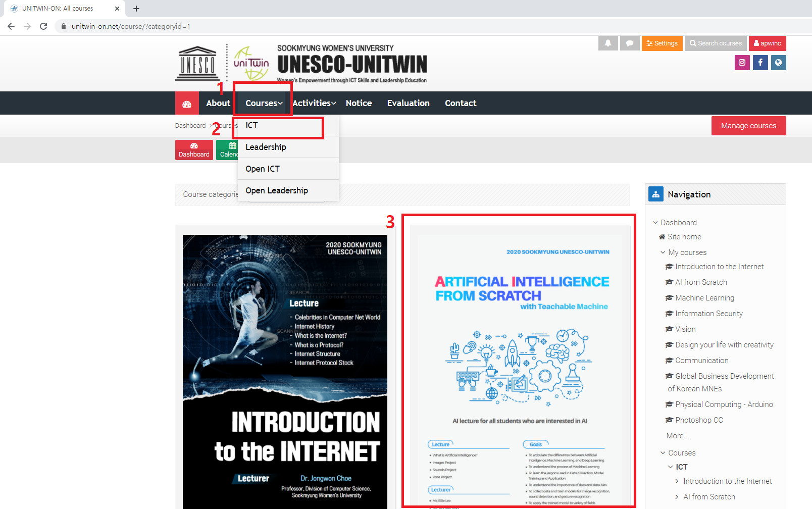
Task: Select Leadership from Courses dropdown
Action: click(288, 147)
